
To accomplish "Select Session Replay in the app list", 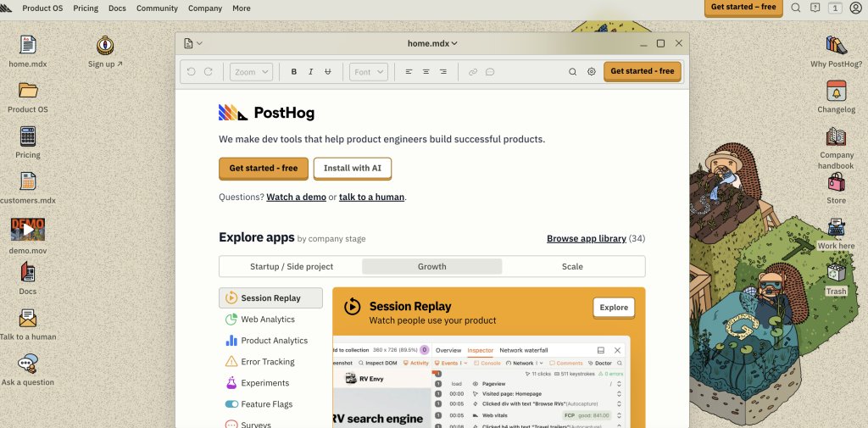I will (270, 297).
